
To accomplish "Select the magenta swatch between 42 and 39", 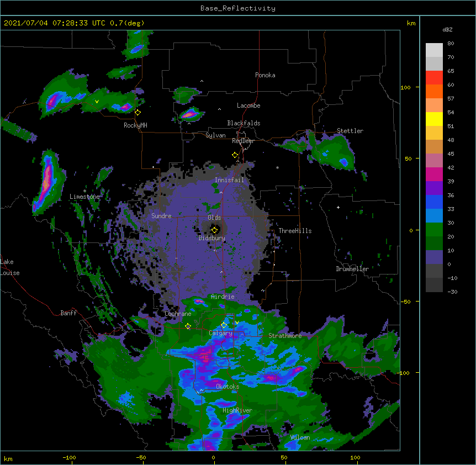I will (434, 175).
